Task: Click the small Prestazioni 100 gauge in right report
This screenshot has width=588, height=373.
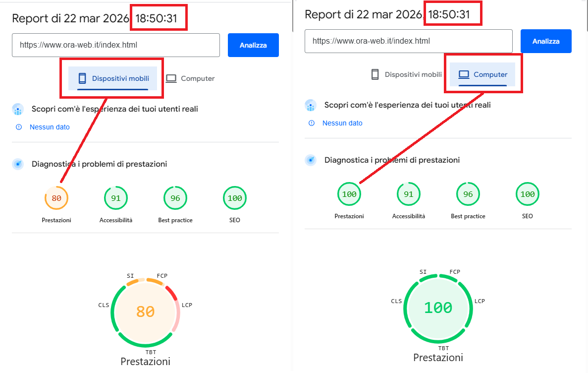Action: pos(349,194)
